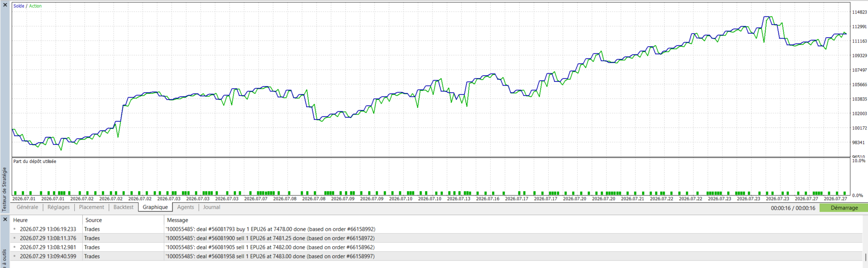
Task: Open the Réglages tab
Action: [x=59, y=207]
